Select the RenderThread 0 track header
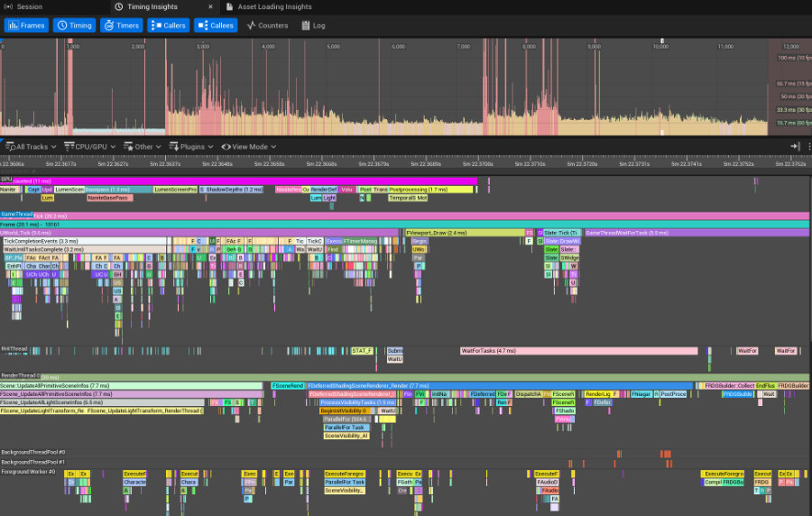Viewport: 812px width, 516px height. pyautogui.click(x=20, y=376)
